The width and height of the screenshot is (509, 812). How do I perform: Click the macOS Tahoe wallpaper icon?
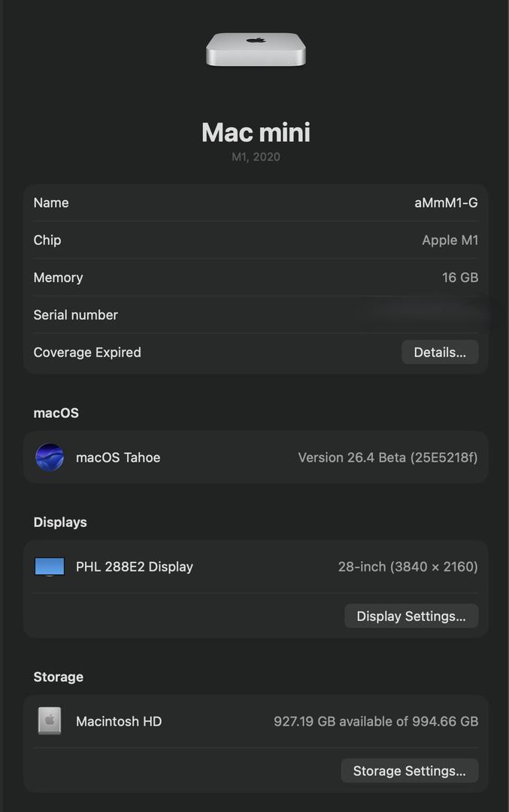(50, 457)
